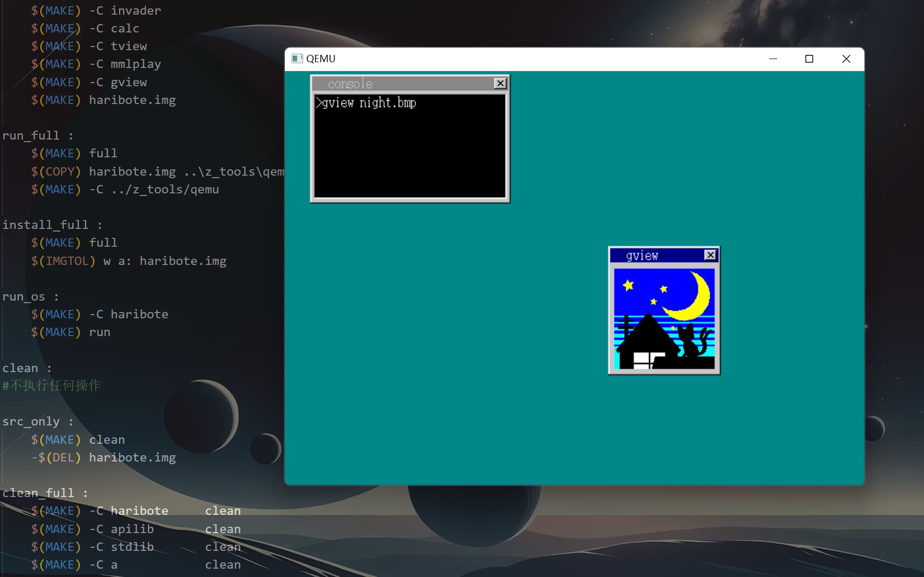Click the QEMU title bar text
The width and height of the screenshot is (924, 577).
pos(320,59)
